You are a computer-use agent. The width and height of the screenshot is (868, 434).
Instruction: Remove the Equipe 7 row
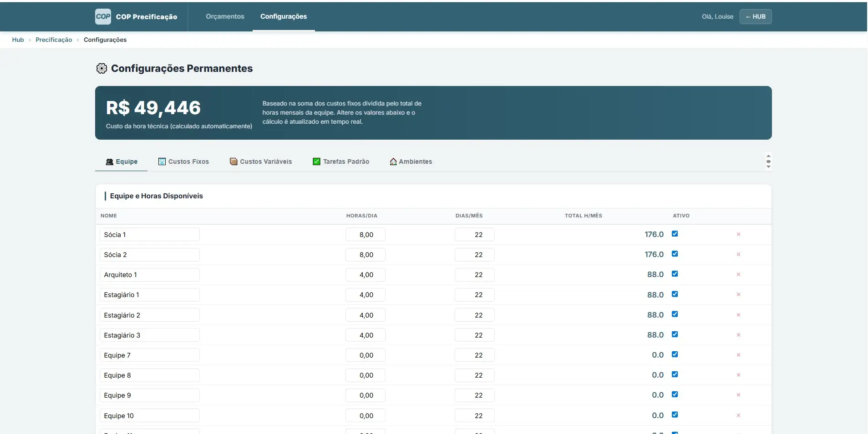click(738, 355)
